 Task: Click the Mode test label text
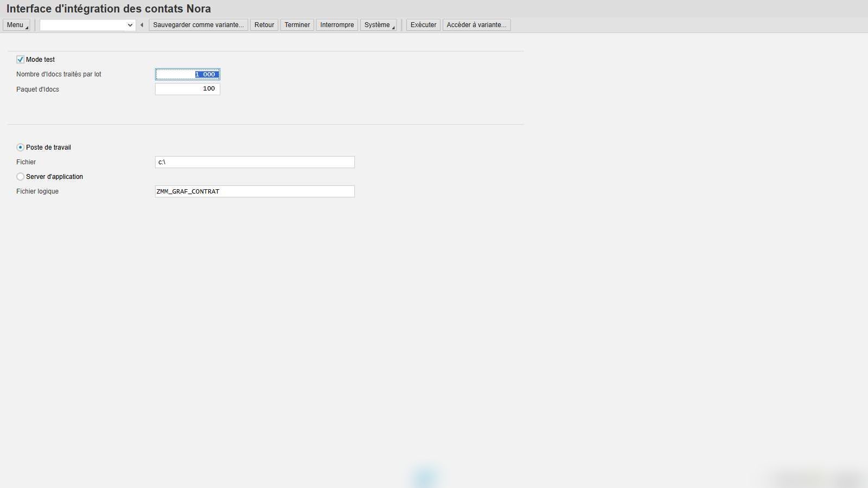pos(41,60)
